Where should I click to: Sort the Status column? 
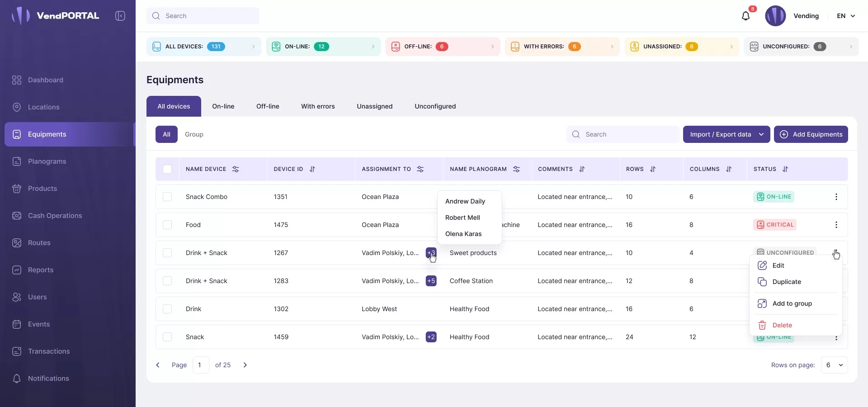coord(785,169)
